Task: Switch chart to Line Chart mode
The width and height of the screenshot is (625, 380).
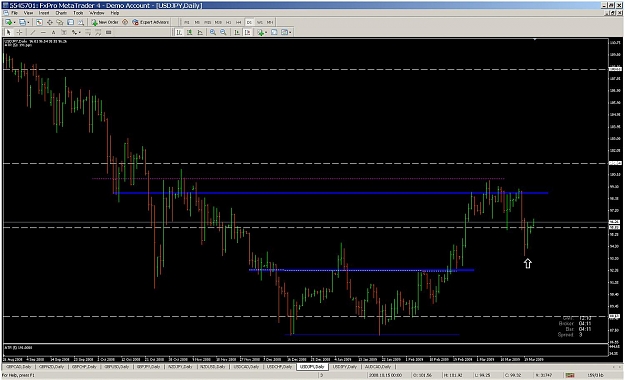Action: pyautogui.click(x=200, y=32)
